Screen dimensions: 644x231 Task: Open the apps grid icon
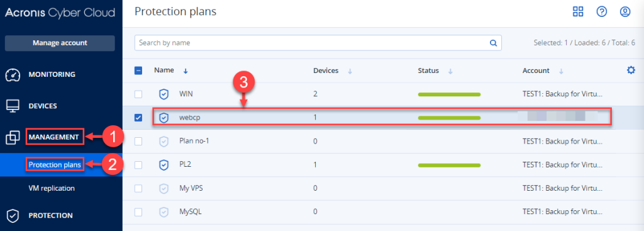(x=579, y=12)
